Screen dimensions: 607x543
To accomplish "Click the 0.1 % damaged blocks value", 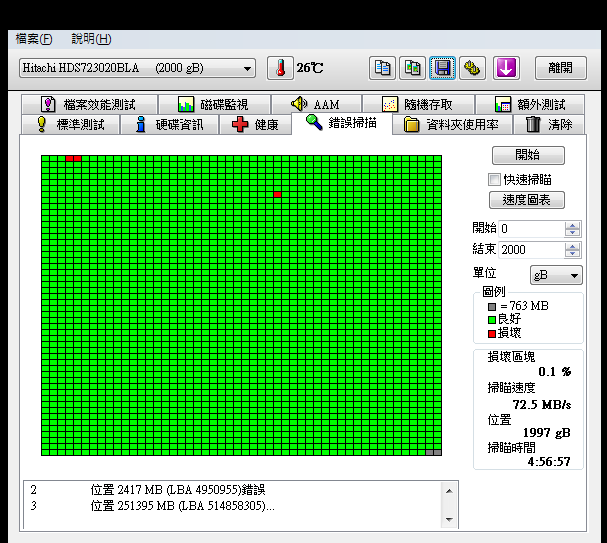I will coord(555,372).
